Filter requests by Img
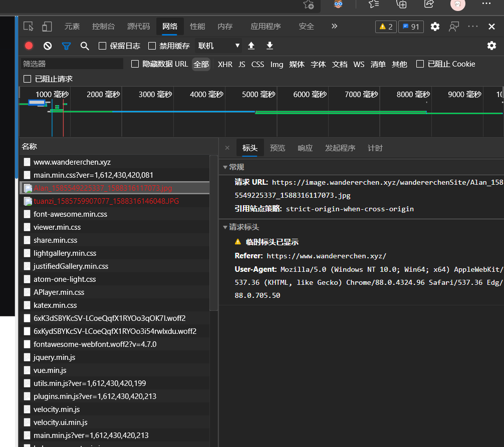 (x=277, y=65)
